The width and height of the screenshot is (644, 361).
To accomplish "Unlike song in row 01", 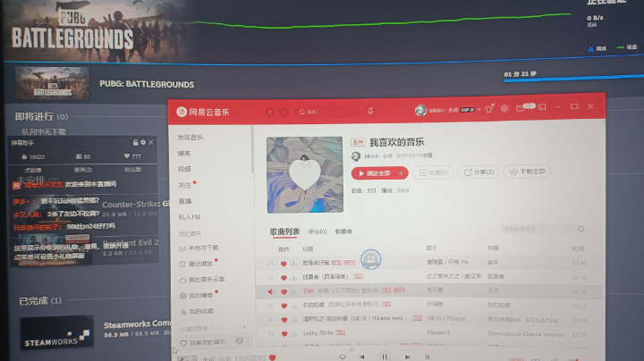I will coord(284,264).
